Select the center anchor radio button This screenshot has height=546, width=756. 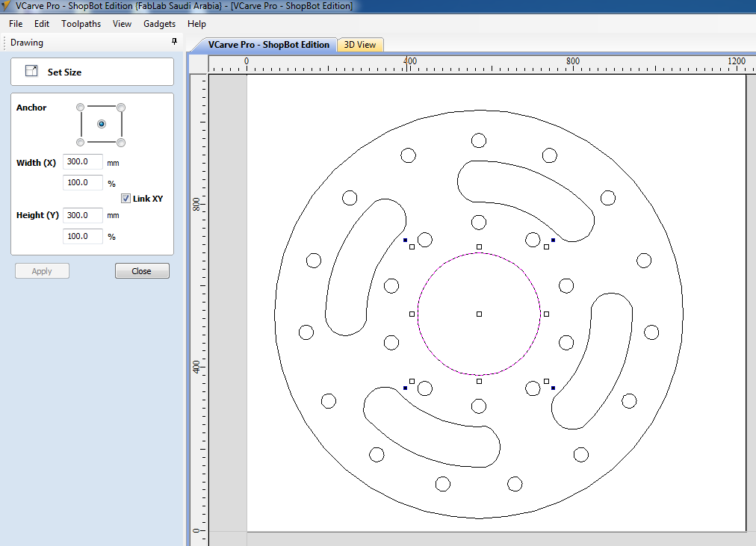[102, 124]
